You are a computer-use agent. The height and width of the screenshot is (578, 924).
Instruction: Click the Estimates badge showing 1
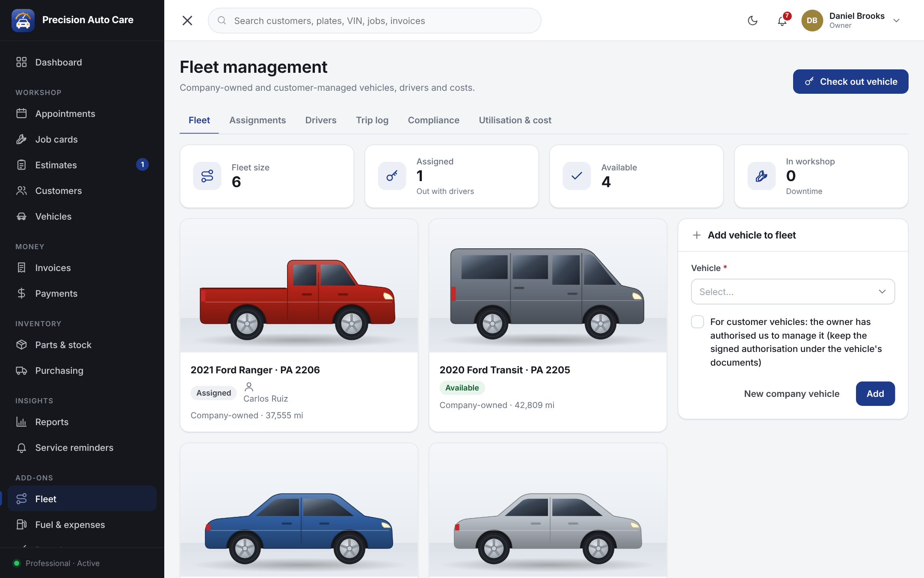pos(142,164)
